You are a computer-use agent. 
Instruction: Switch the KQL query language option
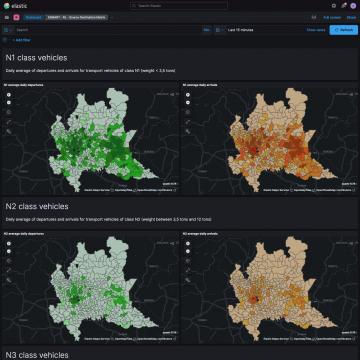(207, 30)
